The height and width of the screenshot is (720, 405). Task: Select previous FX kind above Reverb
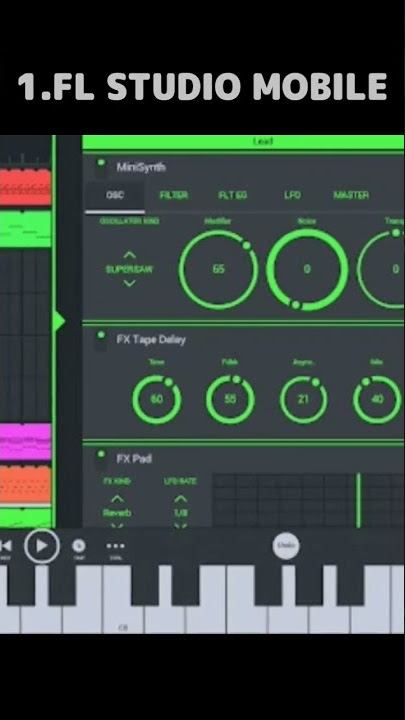(x=118, y=499)
